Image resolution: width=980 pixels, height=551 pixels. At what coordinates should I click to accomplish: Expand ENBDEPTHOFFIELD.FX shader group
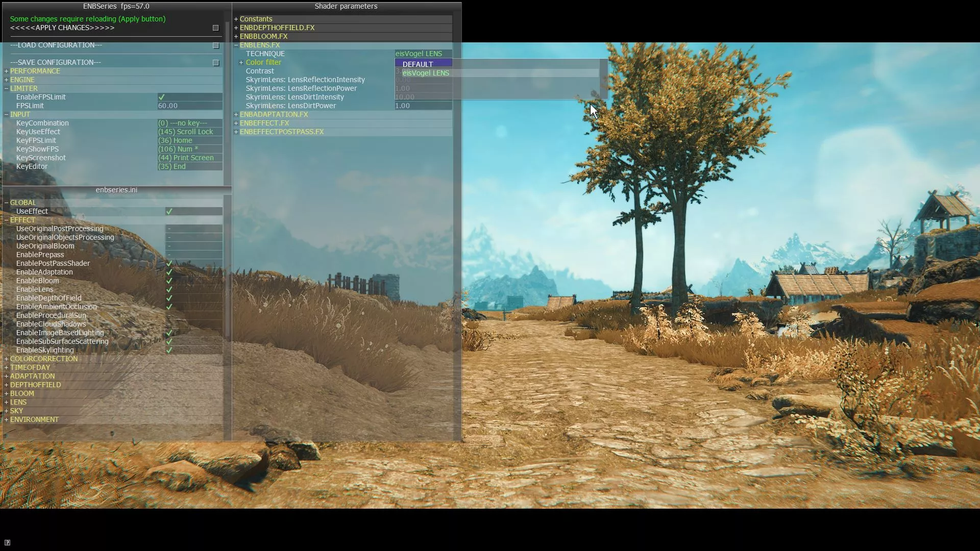coord(236,28)
